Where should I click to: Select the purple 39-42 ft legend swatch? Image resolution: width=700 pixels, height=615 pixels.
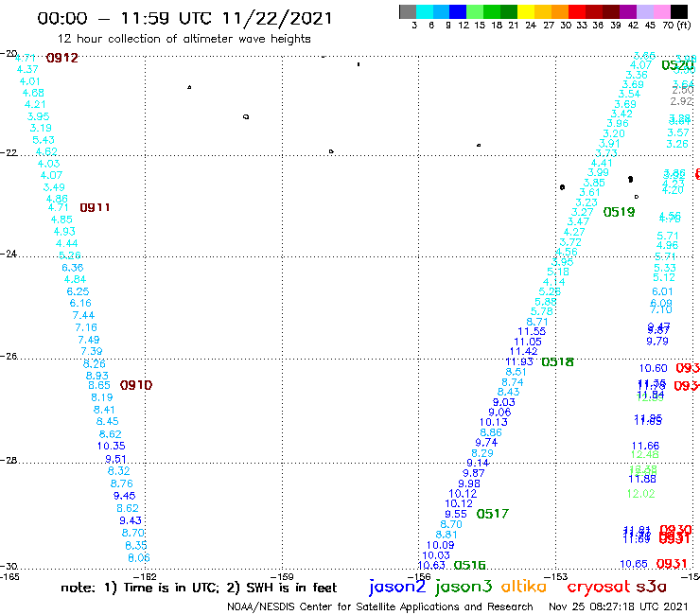626,11
